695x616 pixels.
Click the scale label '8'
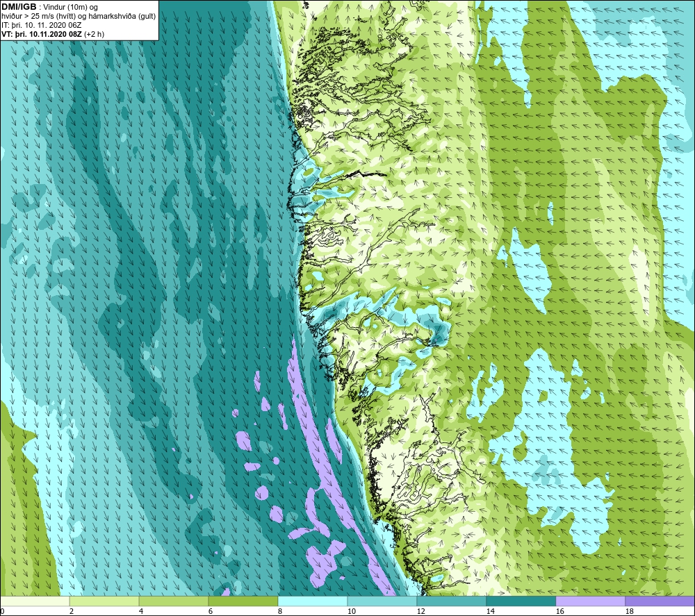tap(280, 611)
